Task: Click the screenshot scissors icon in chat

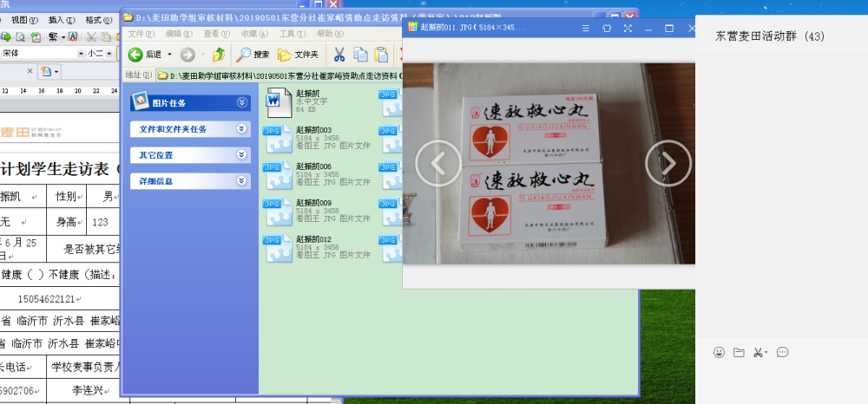Action: 759,353
